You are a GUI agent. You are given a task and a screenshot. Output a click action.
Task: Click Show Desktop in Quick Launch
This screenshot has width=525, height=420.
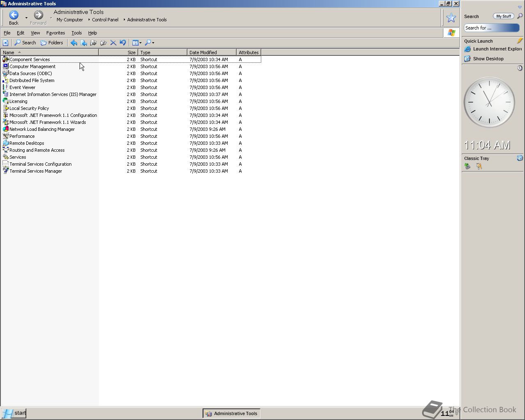click(484, 59)
